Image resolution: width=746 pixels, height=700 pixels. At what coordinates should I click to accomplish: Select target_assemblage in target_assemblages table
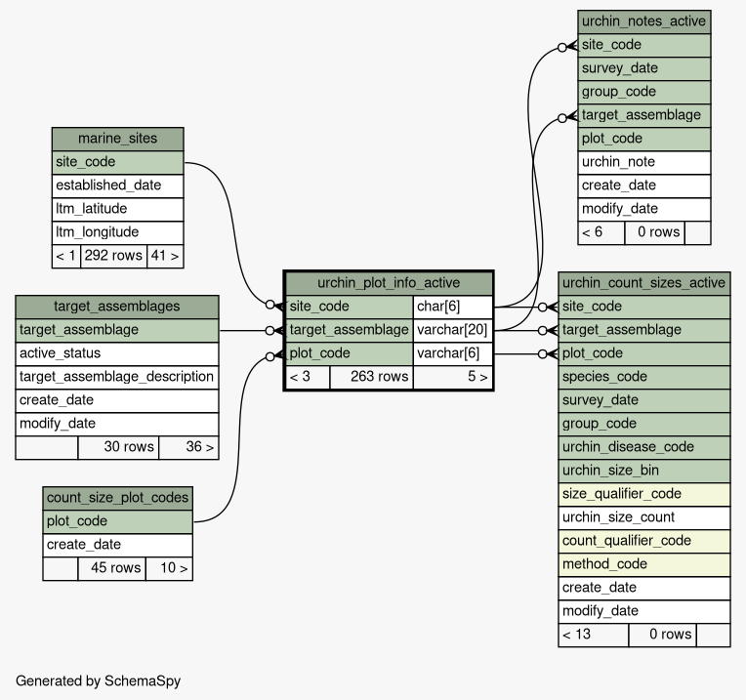point(117,331)
